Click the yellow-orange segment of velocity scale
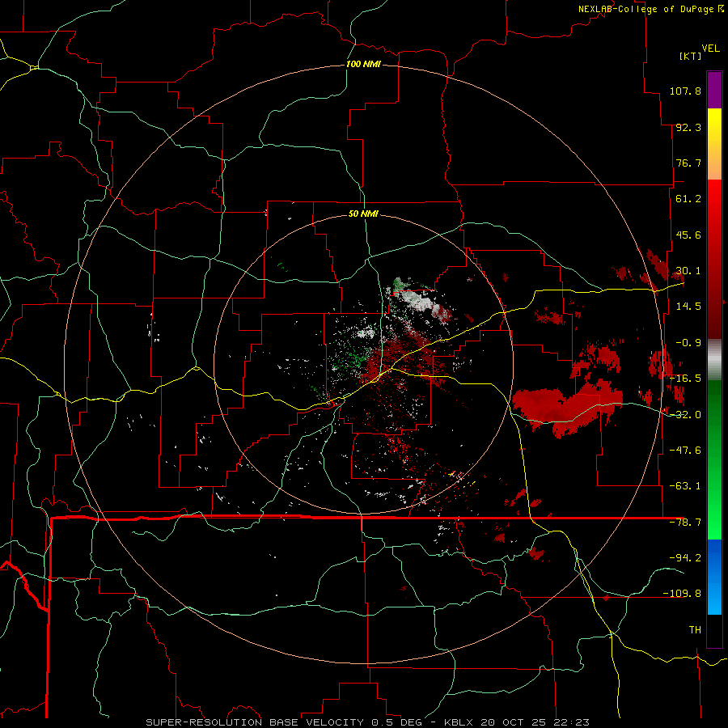Viewport: 728px width, 728px height. coord(714,144)
